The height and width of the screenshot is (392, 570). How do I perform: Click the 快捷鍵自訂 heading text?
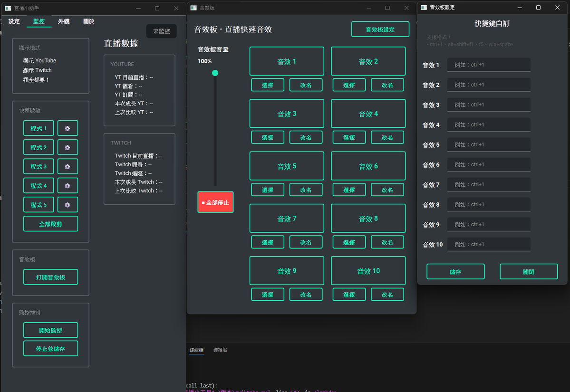coord(492,24)
